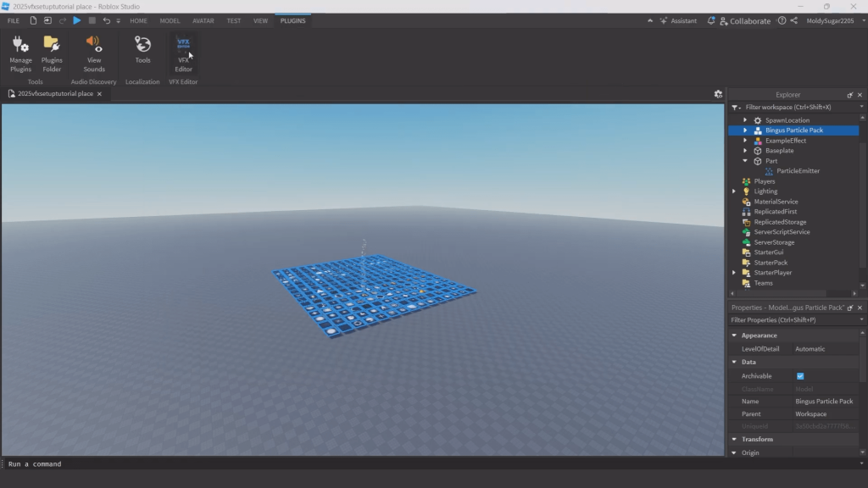Switch to the HOME ribbon tab
Viewport: 868px width, 488px height.
tap(138, 20)
